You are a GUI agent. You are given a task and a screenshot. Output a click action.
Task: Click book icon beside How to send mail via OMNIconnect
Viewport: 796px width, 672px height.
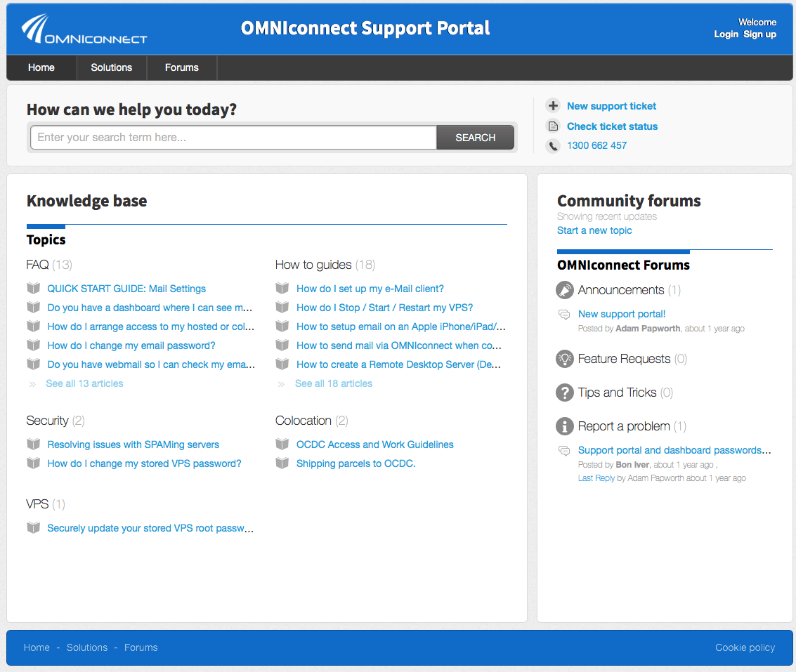coord(282,345)
